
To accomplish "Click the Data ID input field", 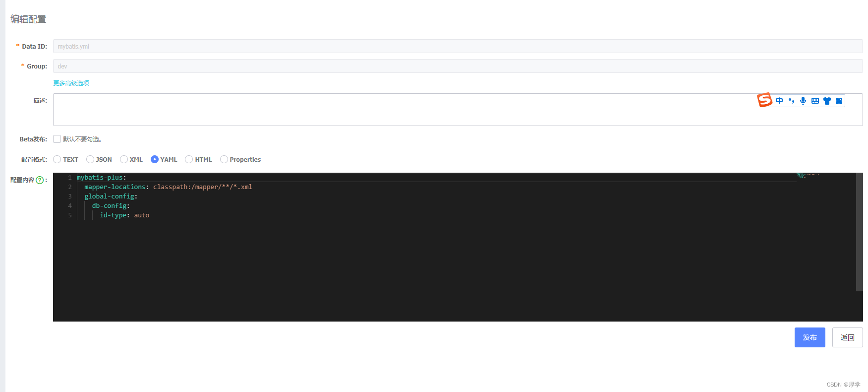I will (458, 46).
